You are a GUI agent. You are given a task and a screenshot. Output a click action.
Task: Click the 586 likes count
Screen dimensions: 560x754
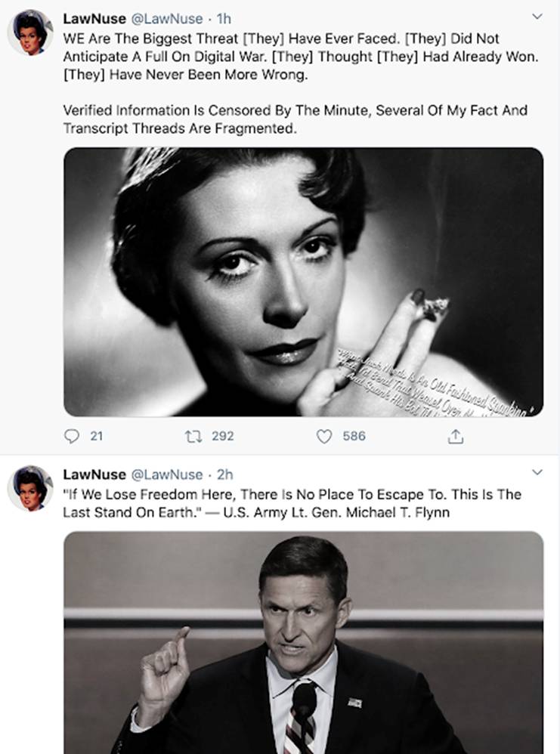[x=354, y=436]
